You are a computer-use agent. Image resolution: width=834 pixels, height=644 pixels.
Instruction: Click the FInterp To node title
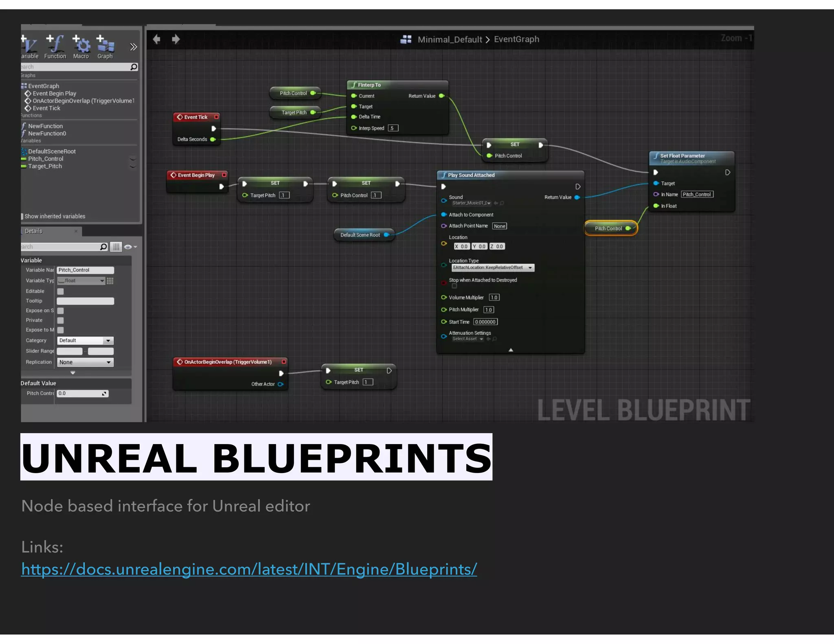pyautogui.click(x=369, y=85)
